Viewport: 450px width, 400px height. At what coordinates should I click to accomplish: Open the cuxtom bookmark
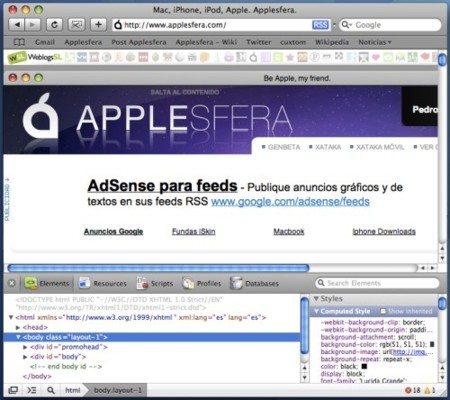pos(293,42)
